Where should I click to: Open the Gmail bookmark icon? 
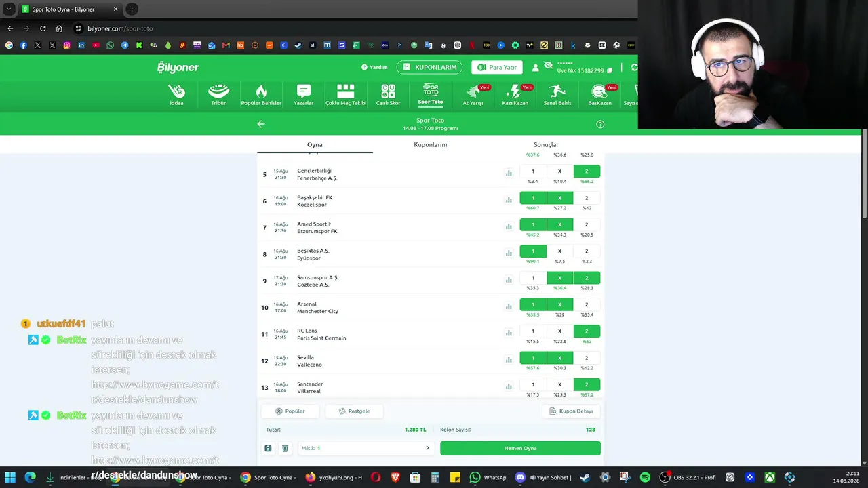click(x=226, y=45)
